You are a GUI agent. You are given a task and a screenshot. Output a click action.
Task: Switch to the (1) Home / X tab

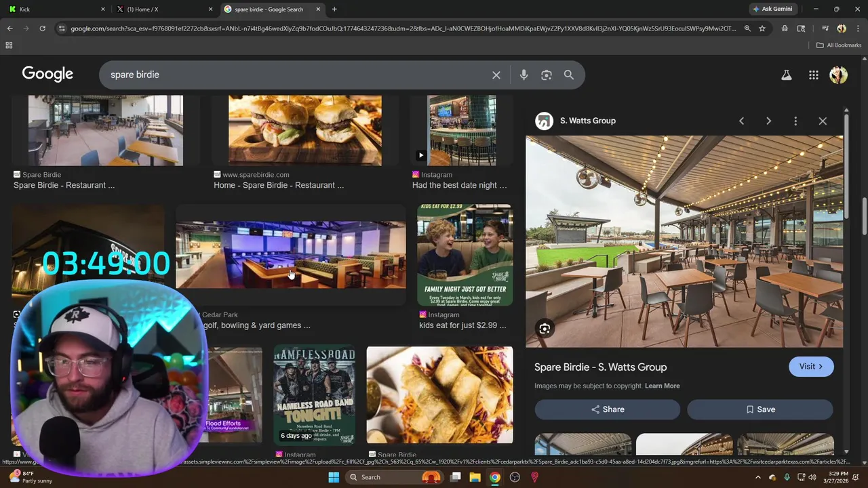163,9
